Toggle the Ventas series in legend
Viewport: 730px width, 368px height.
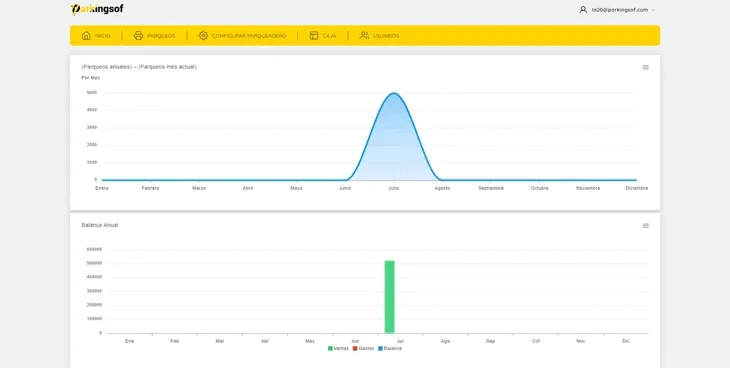tap(338, 348)
